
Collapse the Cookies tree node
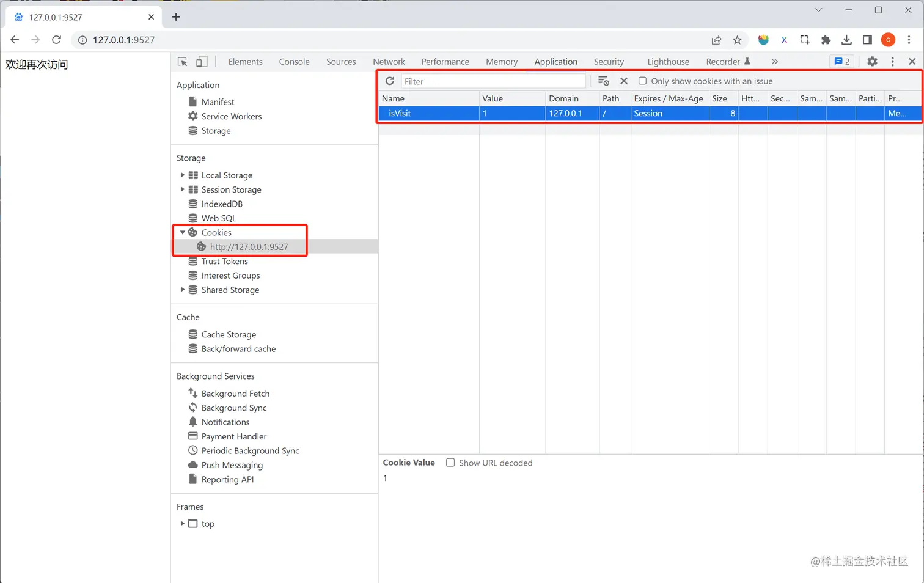pos(182,232)
